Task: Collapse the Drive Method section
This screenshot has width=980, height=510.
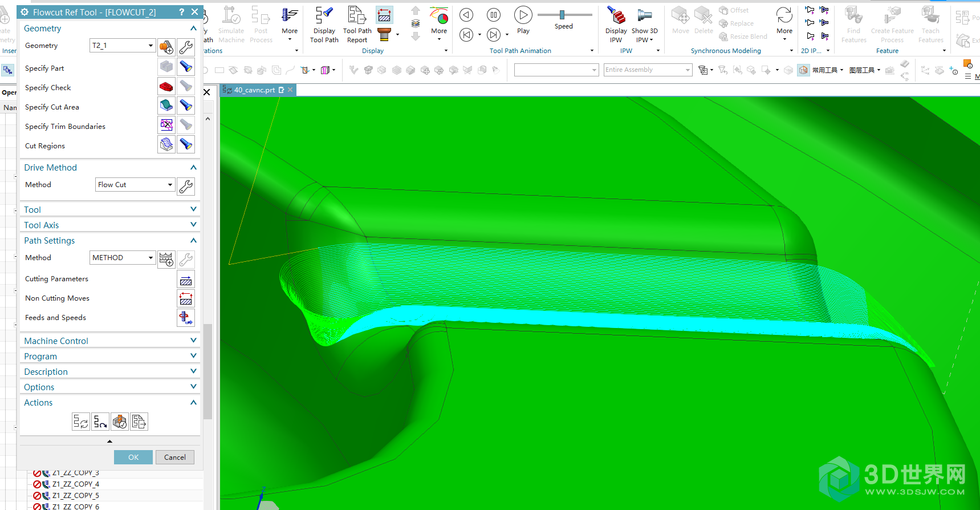Action: coord(193,167)
